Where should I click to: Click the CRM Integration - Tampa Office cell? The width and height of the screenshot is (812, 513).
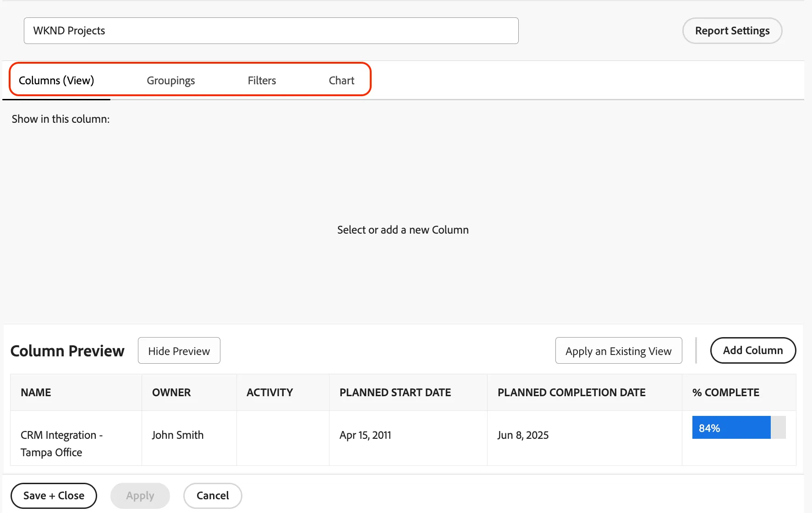[x=76, y=438]
